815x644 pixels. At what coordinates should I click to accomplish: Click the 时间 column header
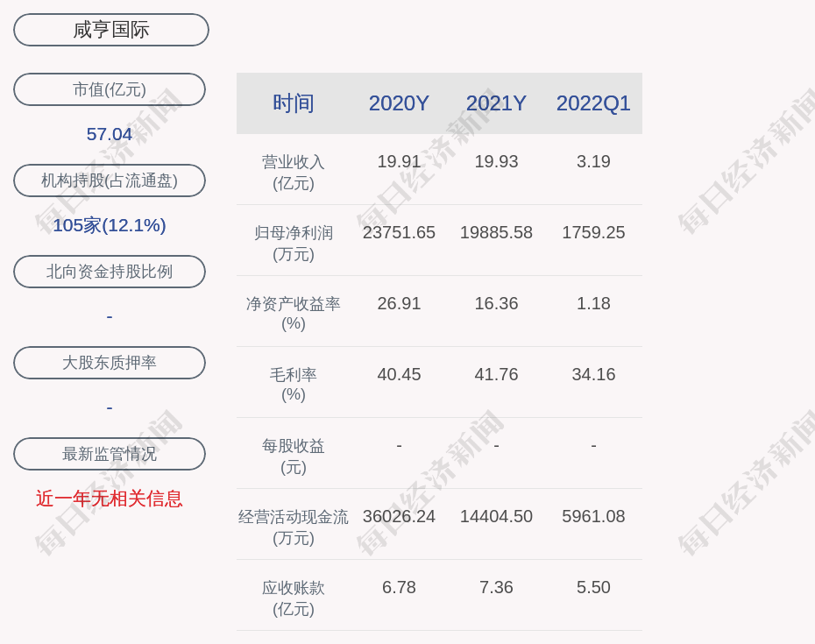pyautogui.click(x=294, y=103)
